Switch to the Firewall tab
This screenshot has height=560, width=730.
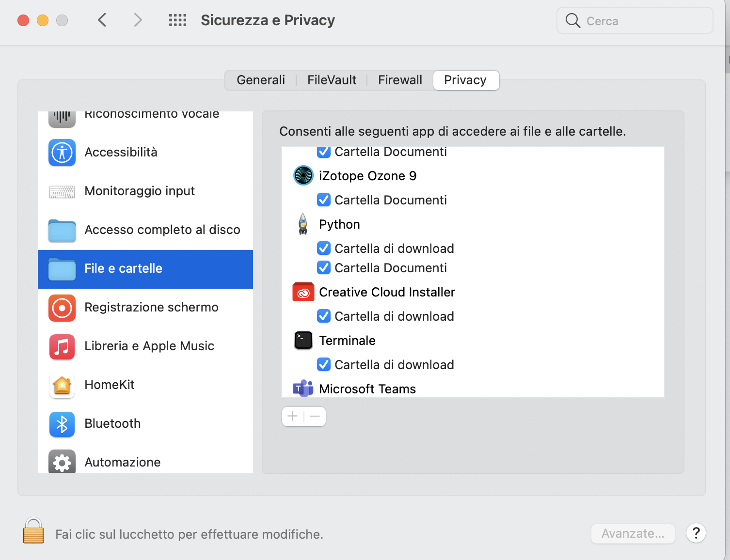(x=400, y=80)
